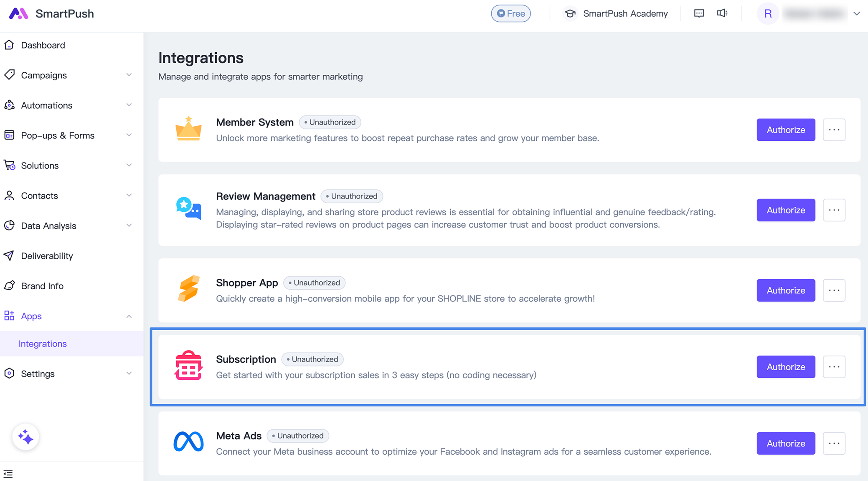Expand the Campaigns menu chevron
868x481 pixels.
pos(129,75)
